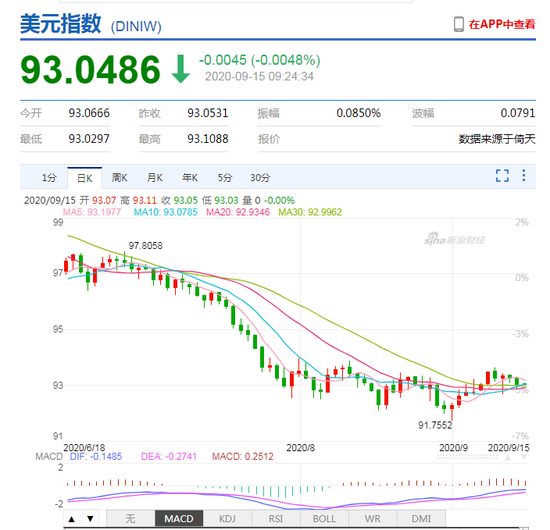Select the MACD indicator button
The width and height of the screenshot is (550, 530).
click(179, 519)
